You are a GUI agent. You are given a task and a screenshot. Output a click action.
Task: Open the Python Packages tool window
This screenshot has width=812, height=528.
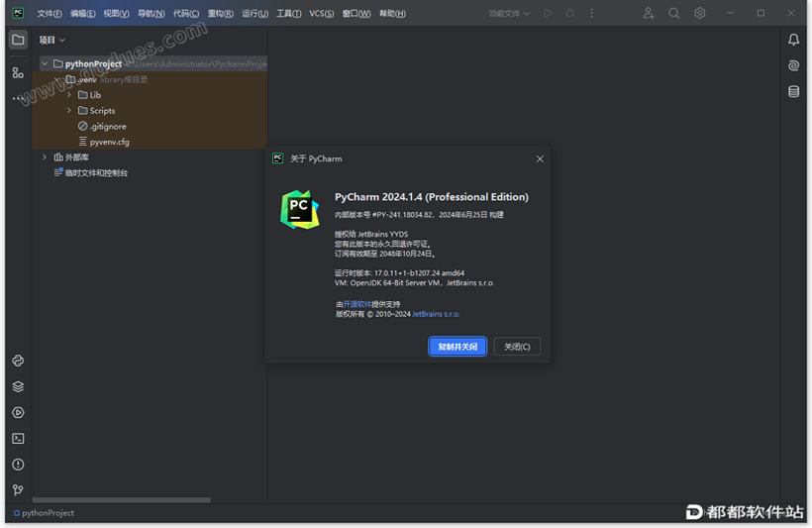pyautogui.click(x=18, y=361)
